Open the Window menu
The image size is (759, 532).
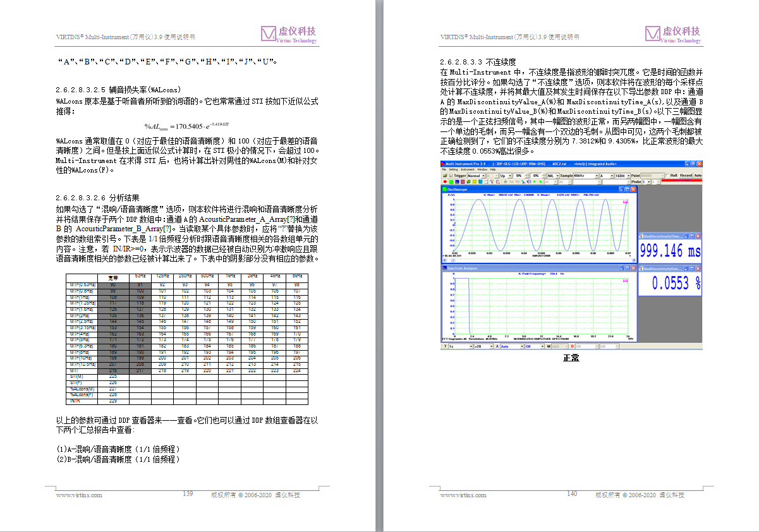tap(482, 169)
